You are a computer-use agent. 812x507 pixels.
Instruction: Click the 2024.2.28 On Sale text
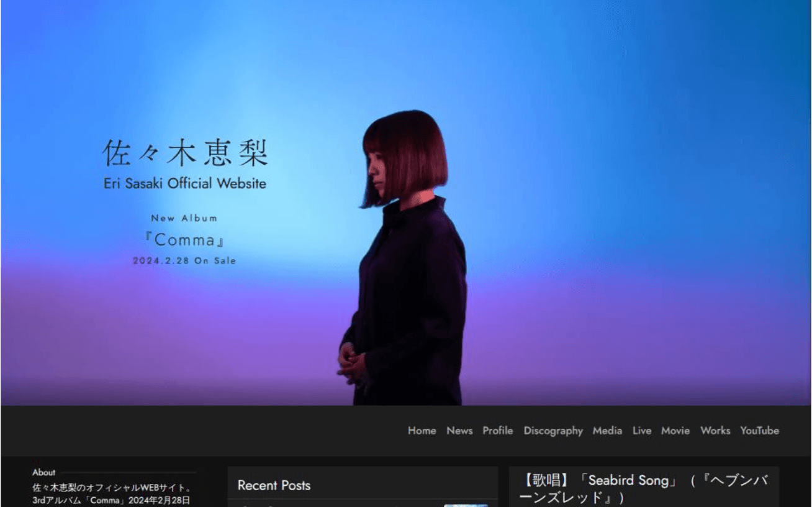coord(184,260)
